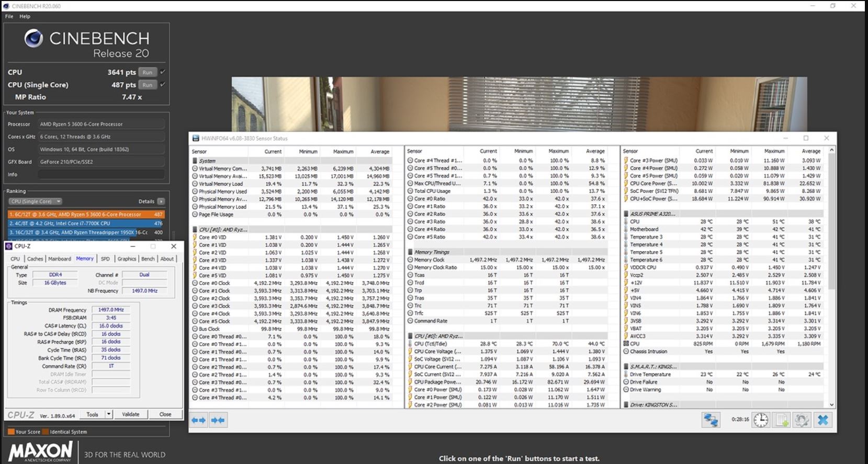Click the Cinebench logo sphere icon
868x464 pixels.
click(33, 38)
